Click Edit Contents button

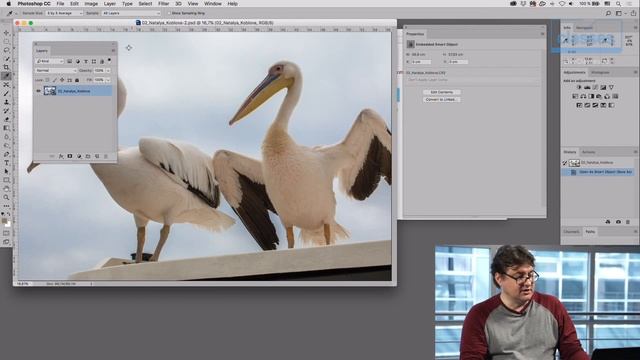click(442, 92)
